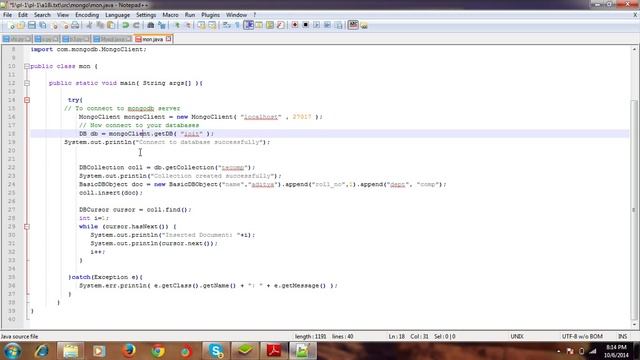
Task: Open the Function List panel icon
Action: tap(280, 25)
